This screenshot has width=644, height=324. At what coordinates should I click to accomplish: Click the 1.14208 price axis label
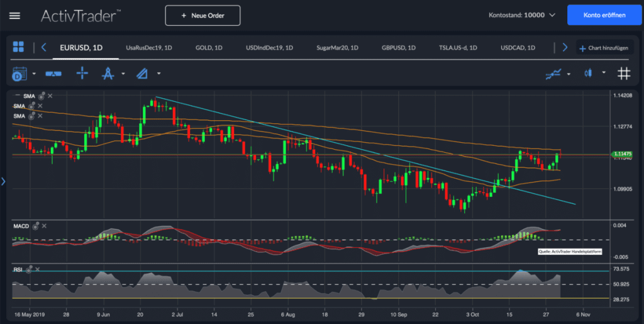click(x=622, y=95)
